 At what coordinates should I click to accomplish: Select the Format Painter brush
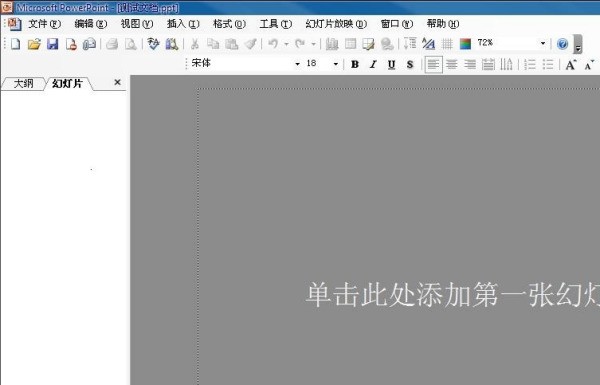tap(250, 44)
